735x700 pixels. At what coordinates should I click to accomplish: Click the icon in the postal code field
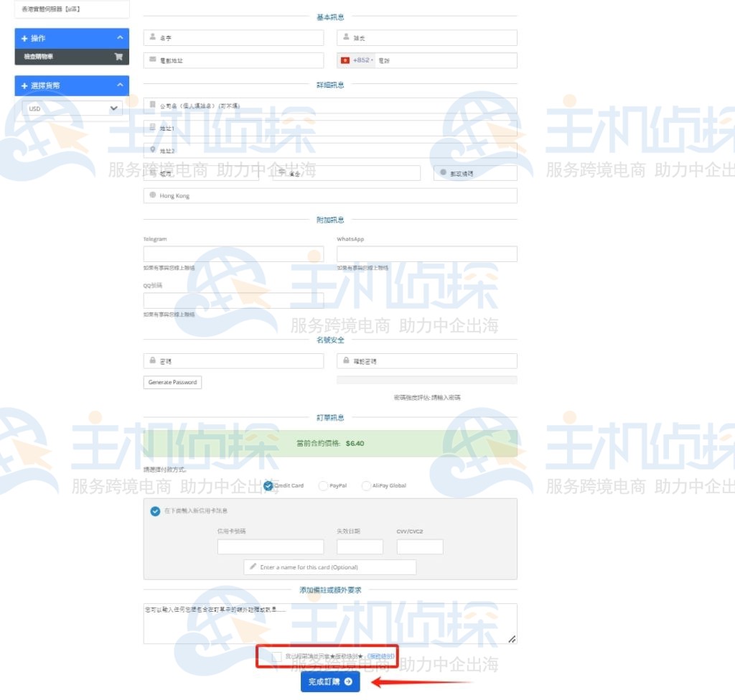443,172
